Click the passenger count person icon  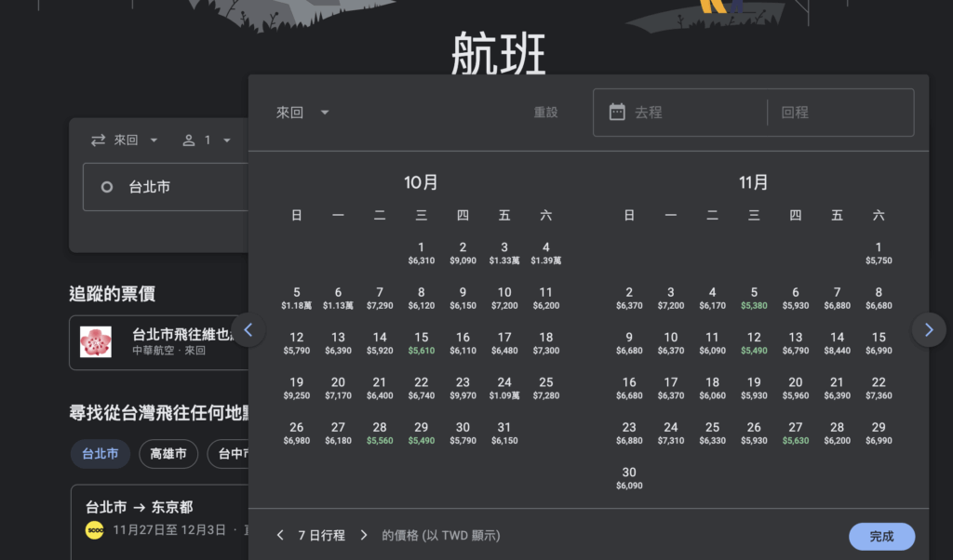coord(189,140)
